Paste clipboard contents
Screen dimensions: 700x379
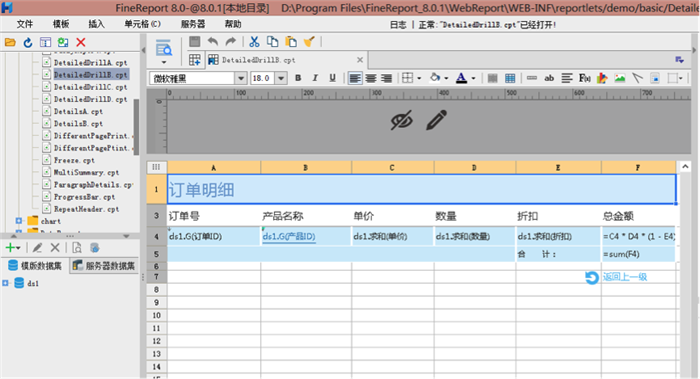291,42
